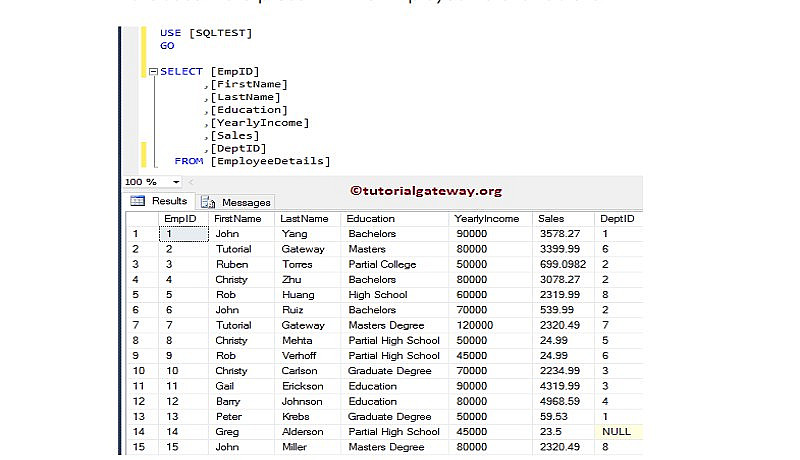
Task: Click the 3399.99 sales cell
Action: 563,249
